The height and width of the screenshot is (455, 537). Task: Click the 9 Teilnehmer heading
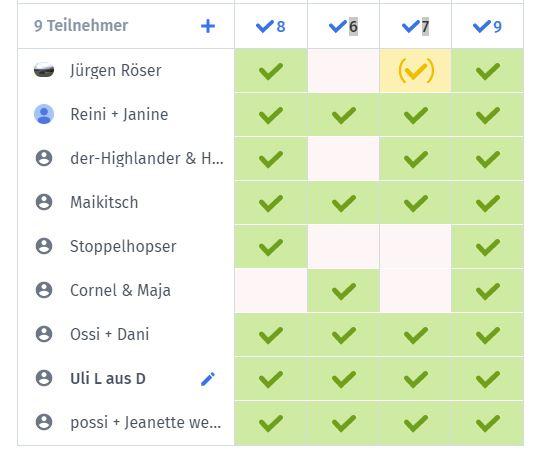pos(81,26)
